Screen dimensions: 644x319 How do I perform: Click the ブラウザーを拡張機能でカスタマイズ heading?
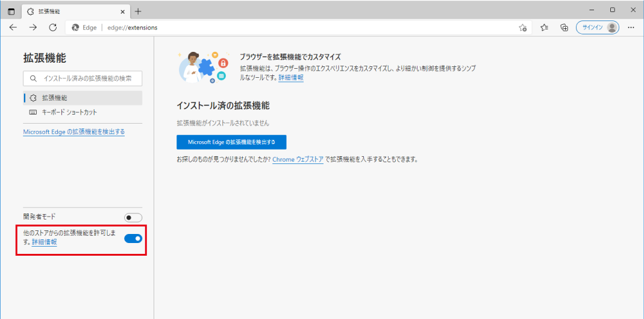(290, 57)
